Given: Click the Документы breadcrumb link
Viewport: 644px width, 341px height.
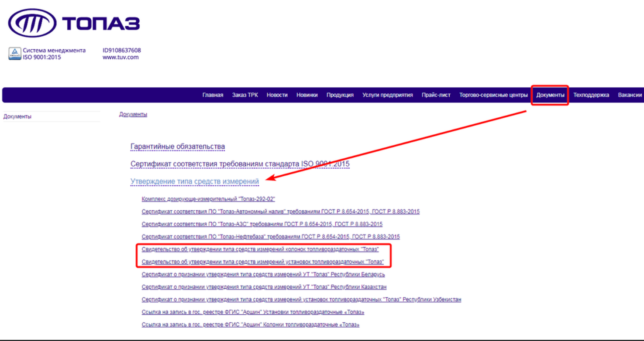Looking at the screenshot, I should pos(133,114).
